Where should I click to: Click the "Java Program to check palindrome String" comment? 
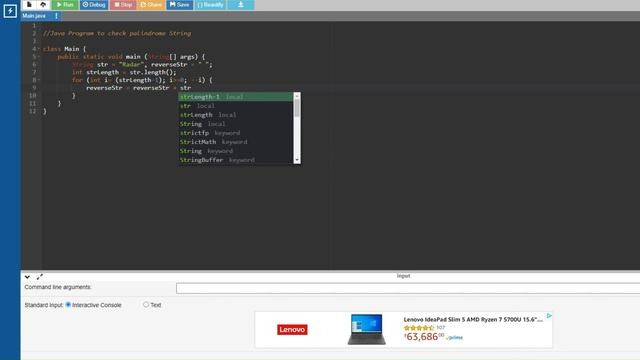(x=117, y=33)
